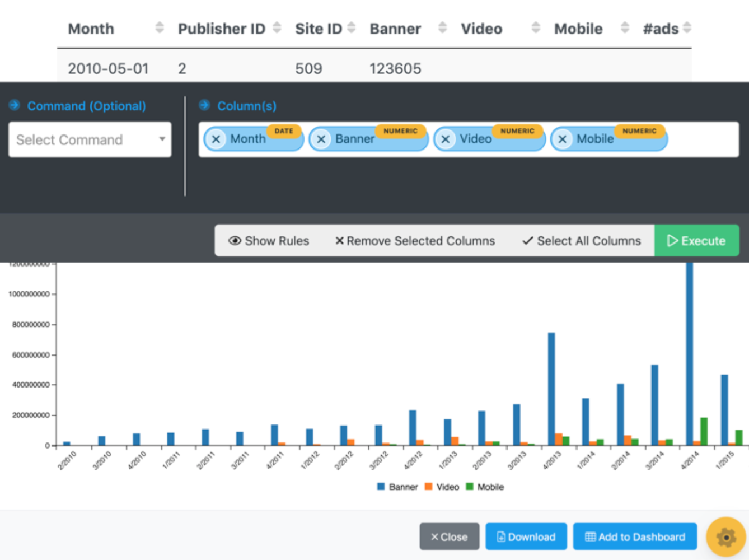Click the 4/2013 Banner bar in chart

click(551, 389)
